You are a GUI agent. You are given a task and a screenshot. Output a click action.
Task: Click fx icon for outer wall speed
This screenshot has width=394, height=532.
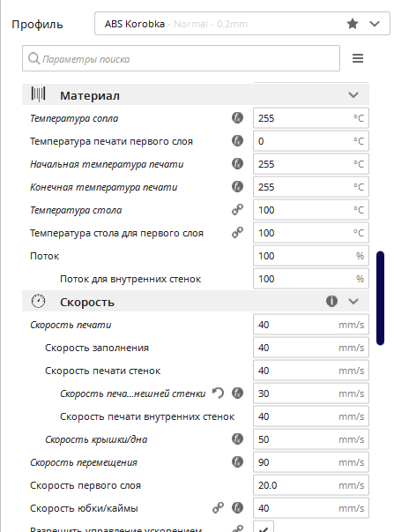237,393
